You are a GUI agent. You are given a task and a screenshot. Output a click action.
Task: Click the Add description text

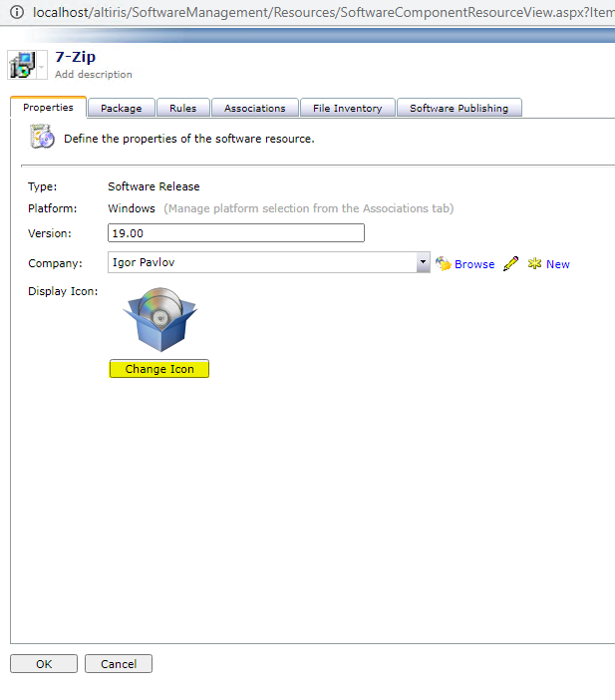[94, 74]
